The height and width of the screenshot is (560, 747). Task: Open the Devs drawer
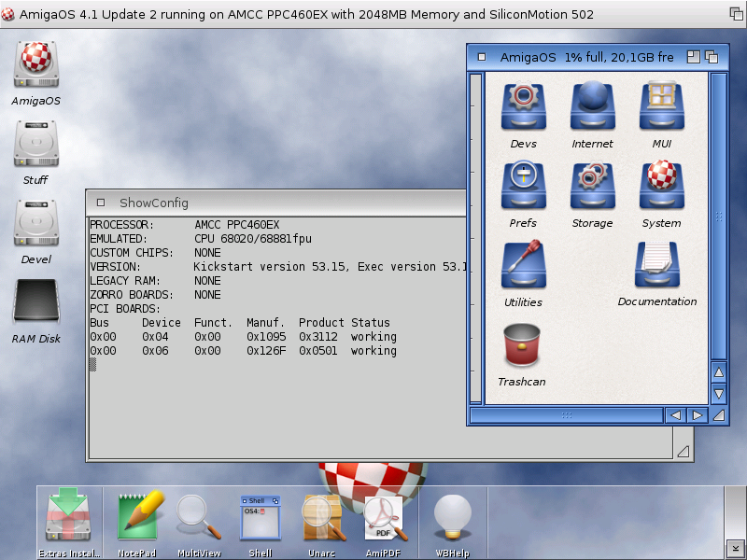tap(524, 106)
